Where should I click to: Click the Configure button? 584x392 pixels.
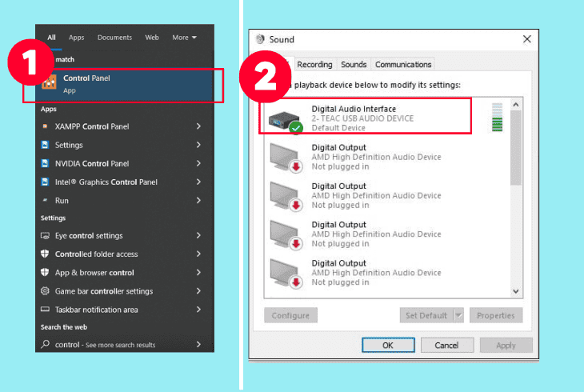point(290,315)
